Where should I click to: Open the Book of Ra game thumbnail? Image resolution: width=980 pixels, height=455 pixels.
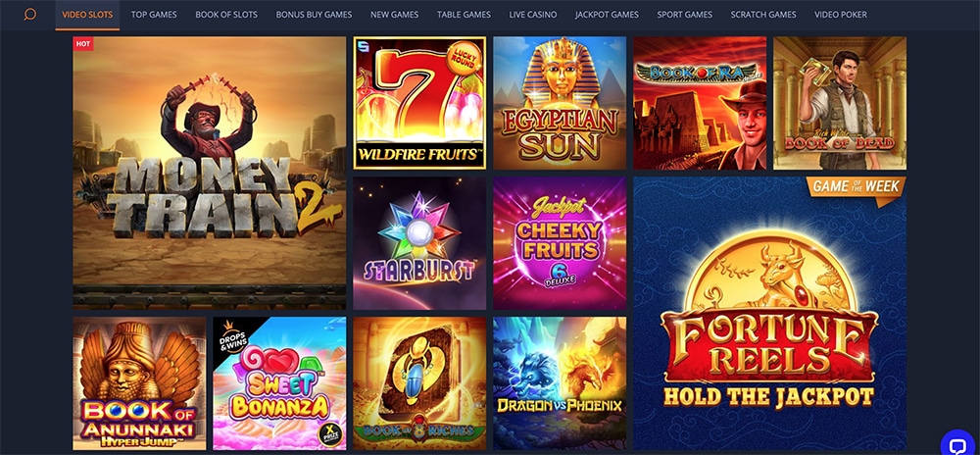point(700,103)
